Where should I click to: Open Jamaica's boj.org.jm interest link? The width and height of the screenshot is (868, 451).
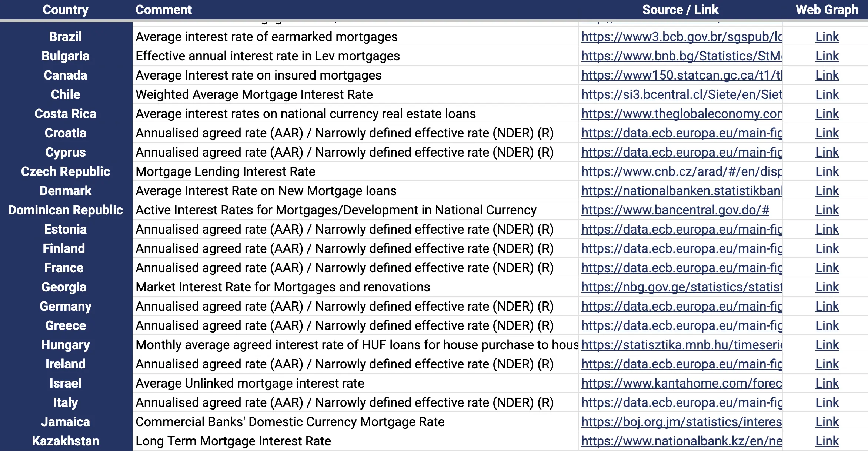[x=681, y=422]
